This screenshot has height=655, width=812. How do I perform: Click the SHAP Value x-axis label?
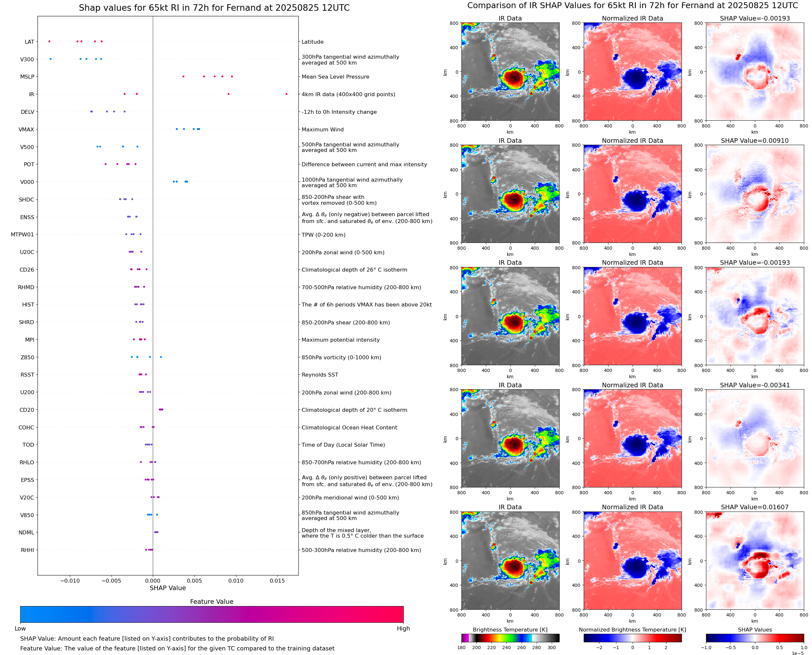pos(168,588)
